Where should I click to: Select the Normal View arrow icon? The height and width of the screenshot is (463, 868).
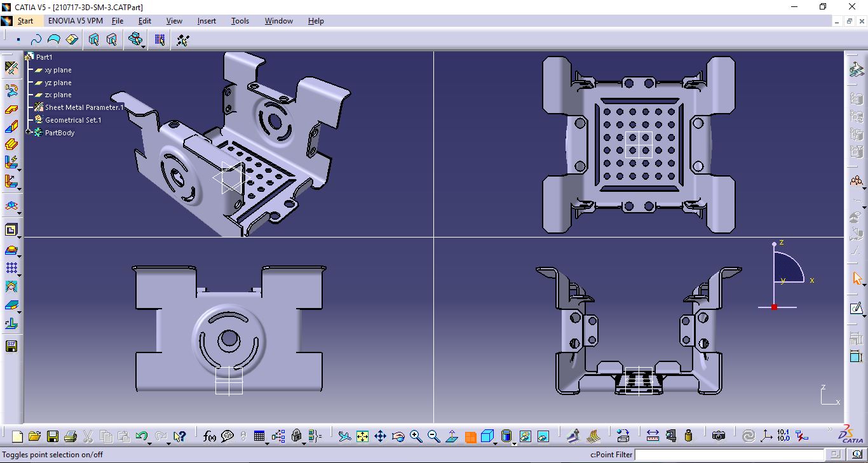[451, 436]
